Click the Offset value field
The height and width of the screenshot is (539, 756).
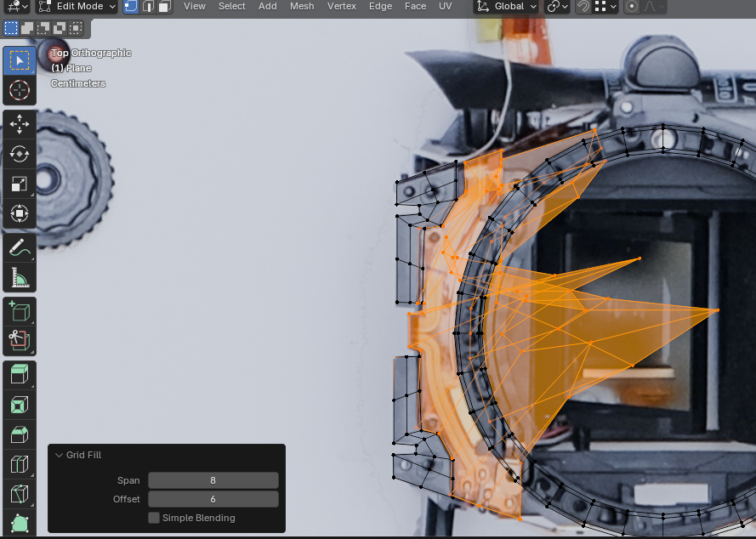coord(213,499)
